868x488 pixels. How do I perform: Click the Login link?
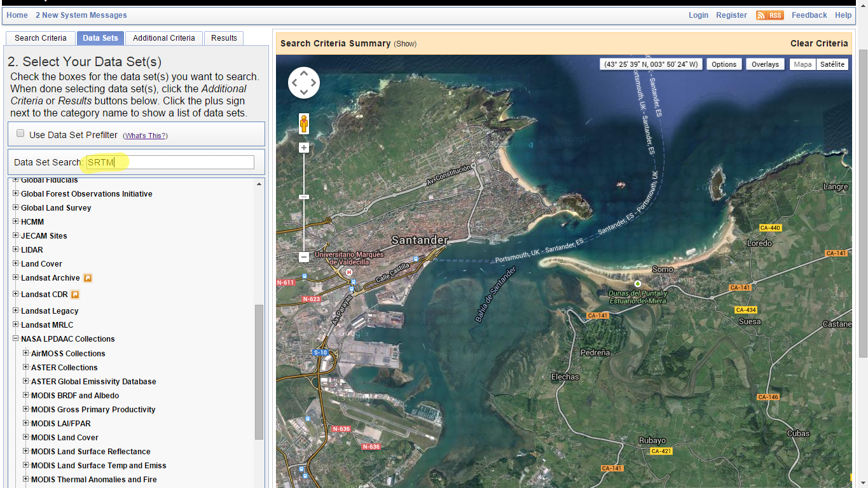coord(698,15)
